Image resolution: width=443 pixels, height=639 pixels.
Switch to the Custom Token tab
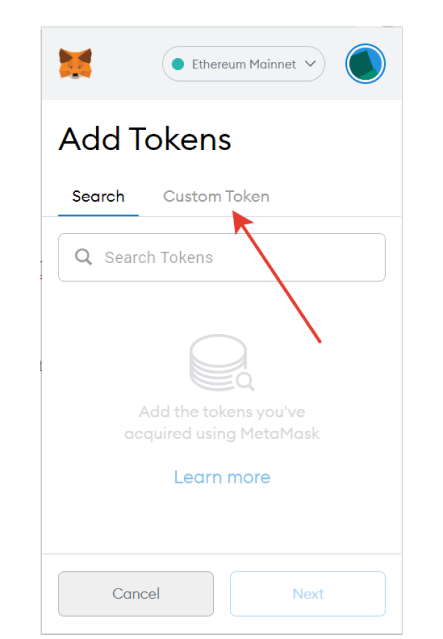(x=216, y=196)
